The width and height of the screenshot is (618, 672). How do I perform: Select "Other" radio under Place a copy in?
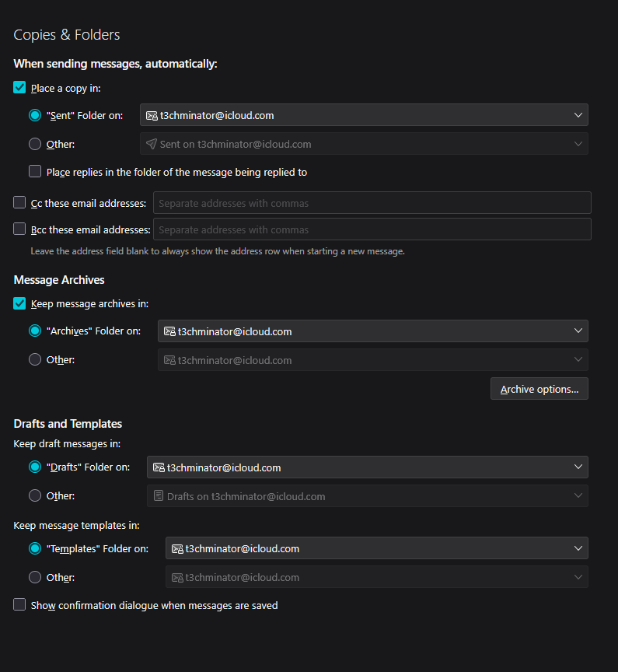(35, 144)
